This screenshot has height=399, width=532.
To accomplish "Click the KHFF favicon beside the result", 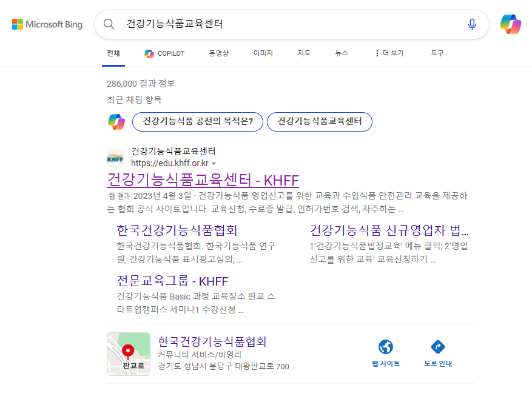I will click(x=116, y=157).
